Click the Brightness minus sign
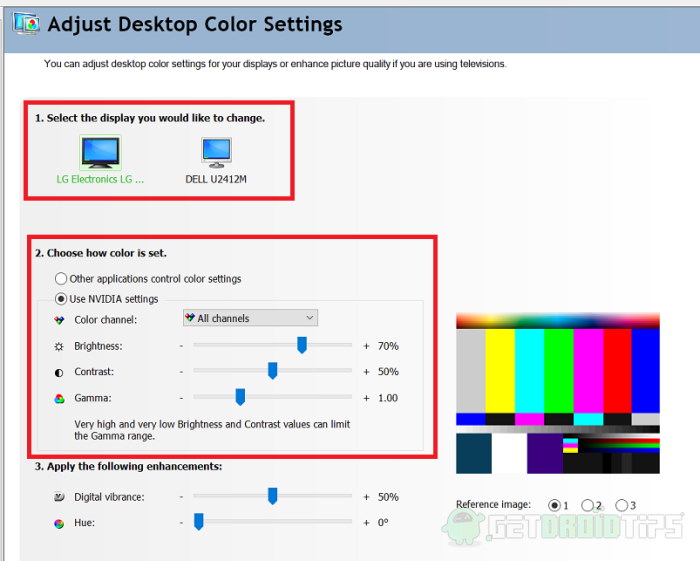Viewport: 700px width, 561px height. (181, 346)
